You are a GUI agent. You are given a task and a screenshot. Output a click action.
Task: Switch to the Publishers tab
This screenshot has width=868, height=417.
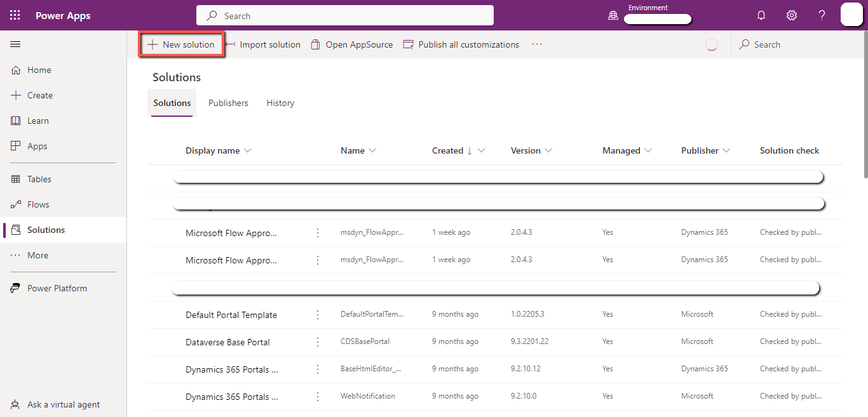pyautogui.click(x=228, y=103)
